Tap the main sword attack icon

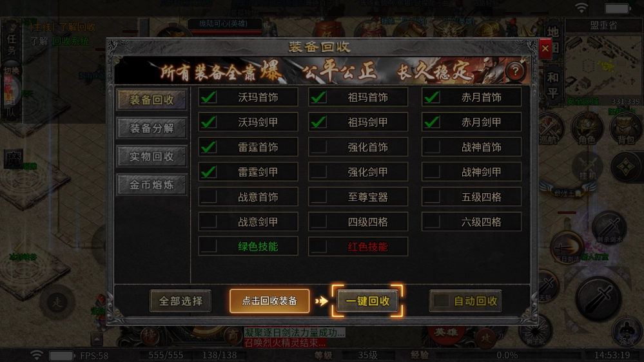pyautogui.click(x=598, y=298)
